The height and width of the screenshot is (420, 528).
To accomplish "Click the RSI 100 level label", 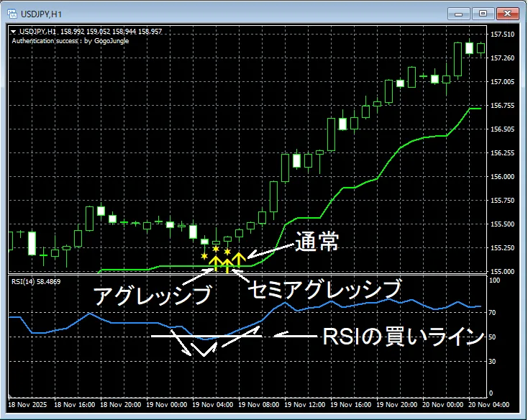I will pos(494,280).
